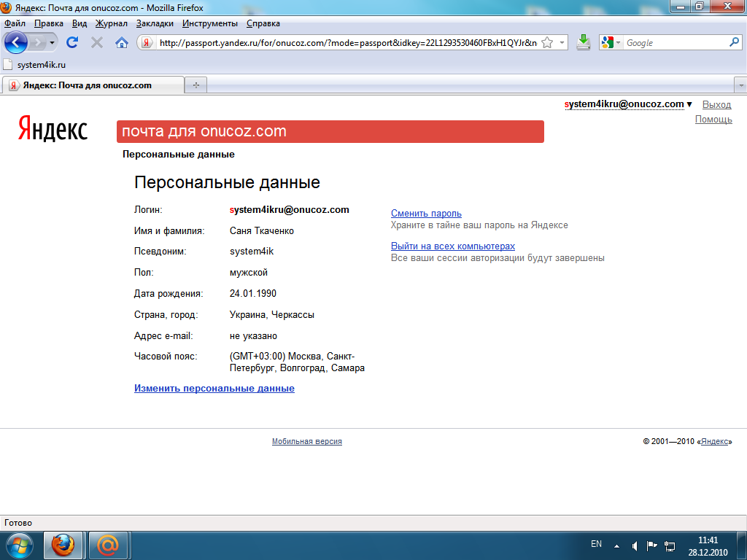This screenshot has height=560, width=747.
Task: Click the address bar URL field
Action: (x=348, y=43)
